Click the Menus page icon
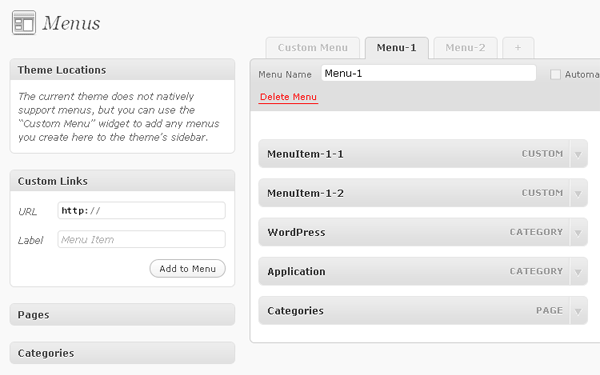This screenshot has height=375, width=600. click(24, 23)
